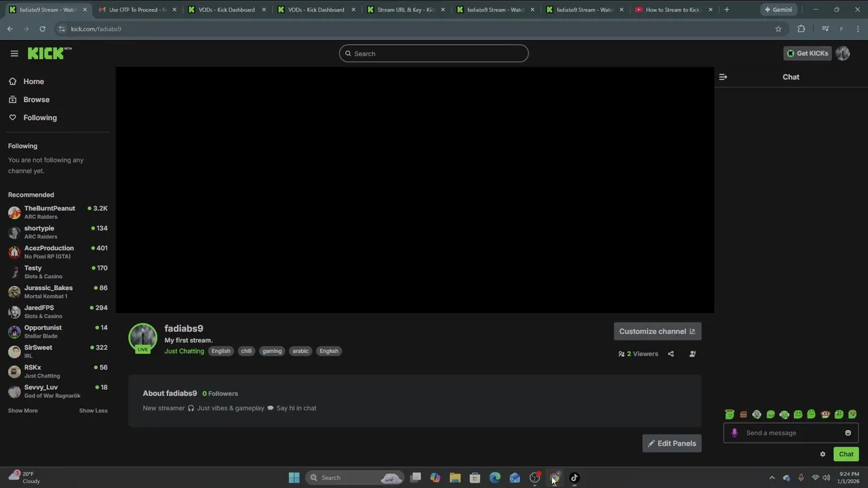The image size is (868, 488).
Task: Click Get KICKs button
Action: (x=807, y=54)
